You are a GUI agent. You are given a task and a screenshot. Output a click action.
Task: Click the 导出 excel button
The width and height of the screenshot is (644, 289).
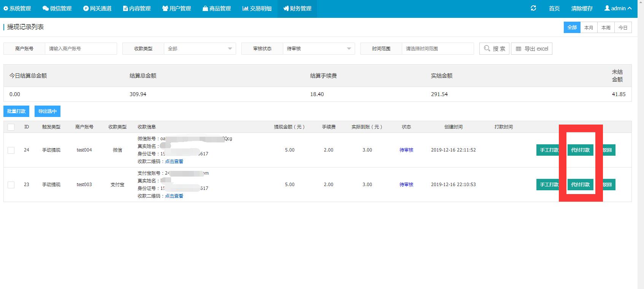(x=531, y=49)
